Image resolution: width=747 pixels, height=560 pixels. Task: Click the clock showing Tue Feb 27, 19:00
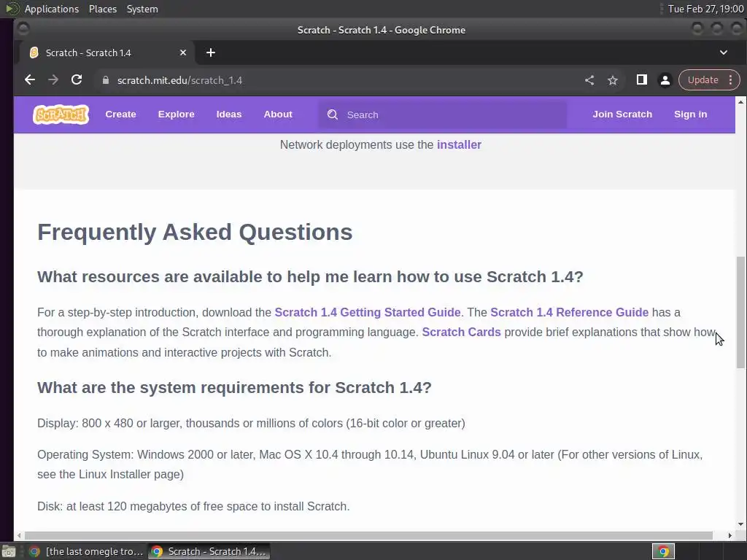pos(705,9)
